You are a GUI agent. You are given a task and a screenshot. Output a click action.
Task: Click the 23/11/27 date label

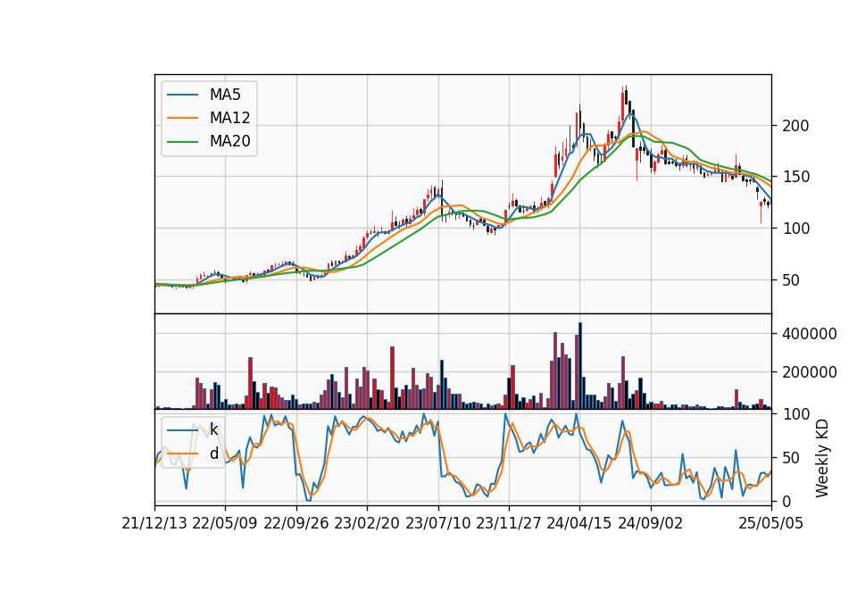coord(509,523)
